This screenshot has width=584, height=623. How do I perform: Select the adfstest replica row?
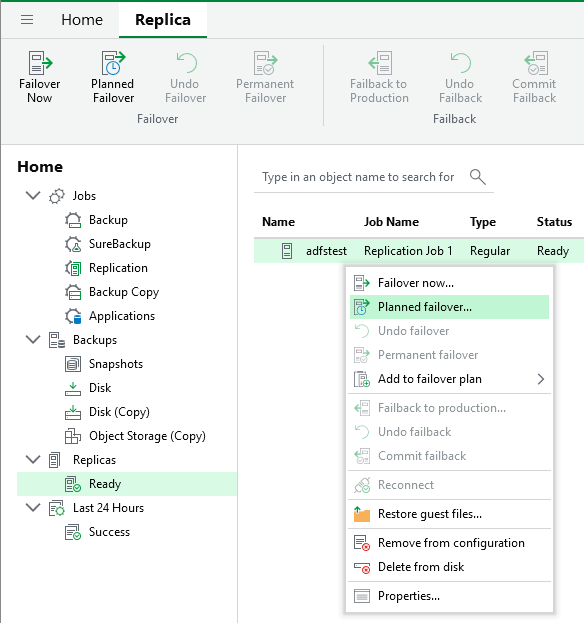(x=419, y=251)
